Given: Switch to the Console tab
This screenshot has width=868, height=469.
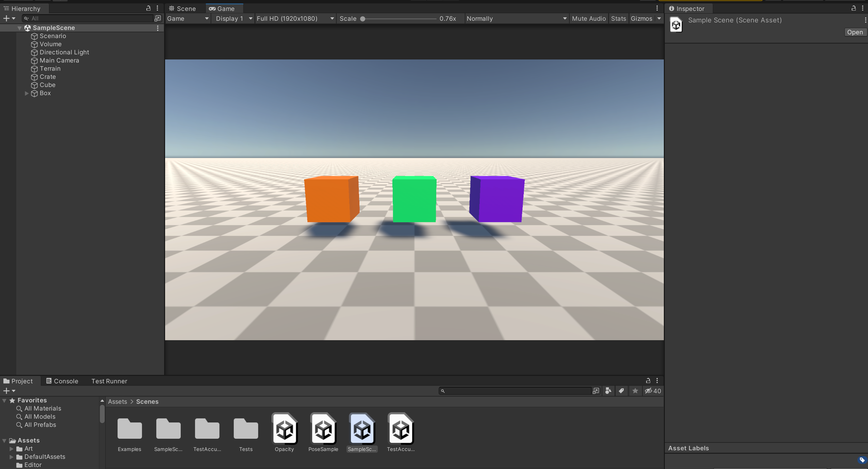Looking at the screenshot, I should click(x=63, y=381).
